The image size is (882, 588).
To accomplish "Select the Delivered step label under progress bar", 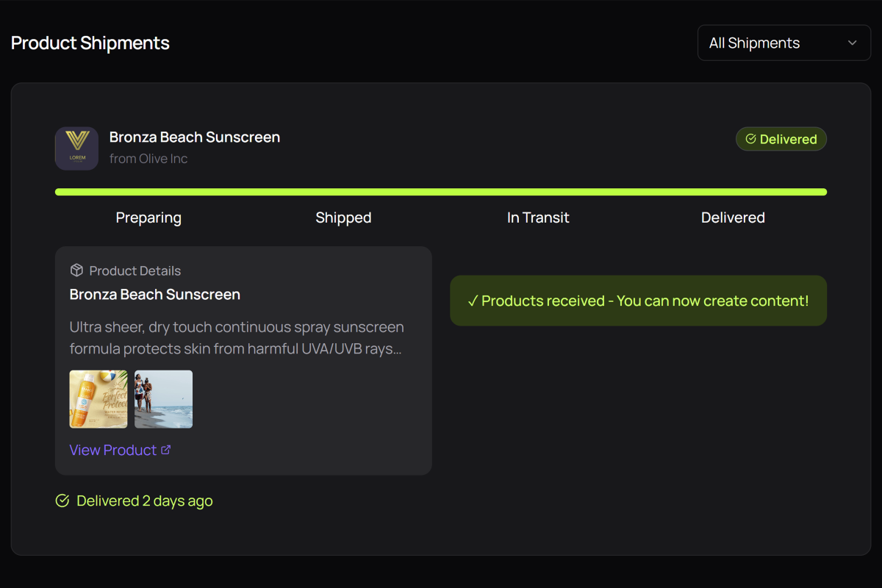I will [733, 218].
